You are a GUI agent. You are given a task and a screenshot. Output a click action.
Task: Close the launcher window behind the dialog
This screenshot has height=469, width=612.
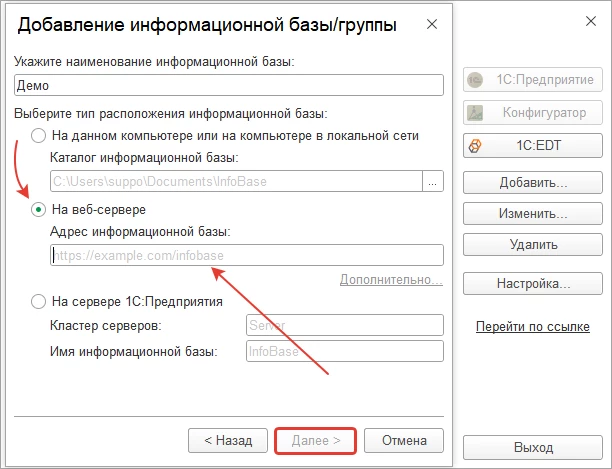pos(591,21)
